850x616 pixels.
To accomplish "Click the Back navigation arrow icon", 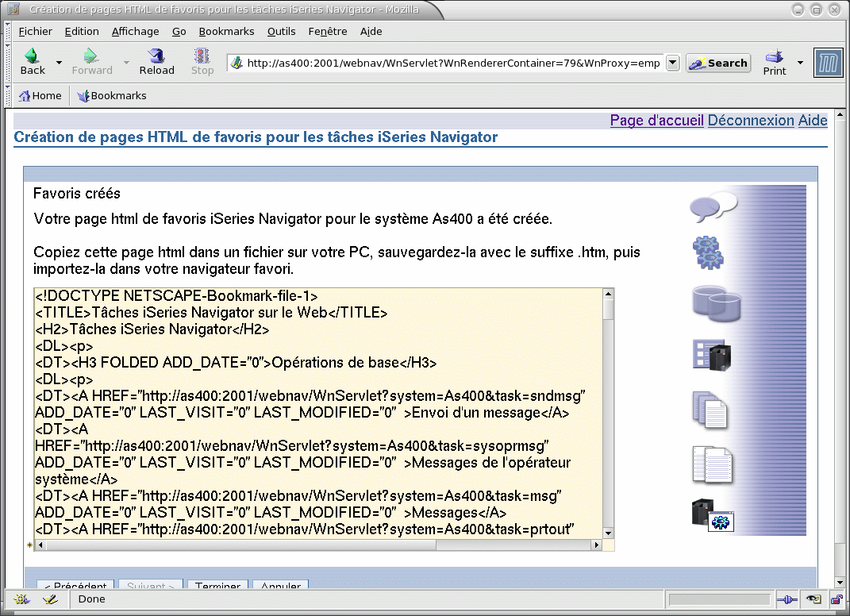I will click(x=32, y=56).
